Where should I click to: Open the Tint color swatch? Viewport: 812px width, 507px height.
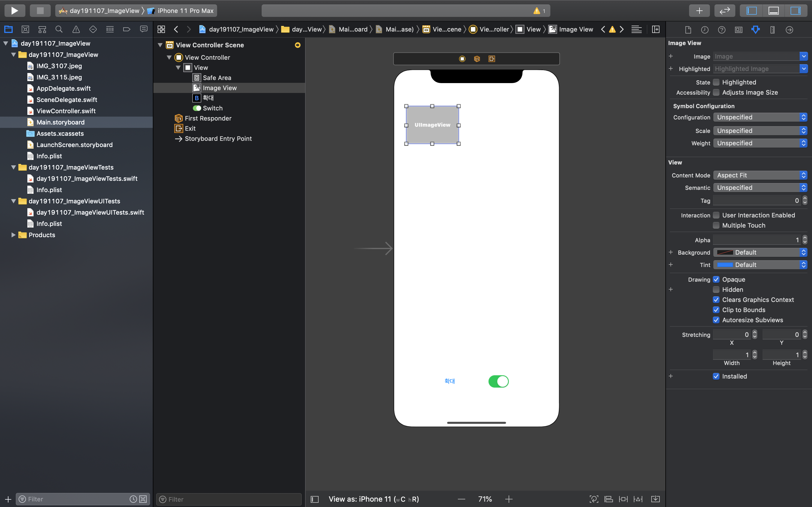click(x=725, y=265)
